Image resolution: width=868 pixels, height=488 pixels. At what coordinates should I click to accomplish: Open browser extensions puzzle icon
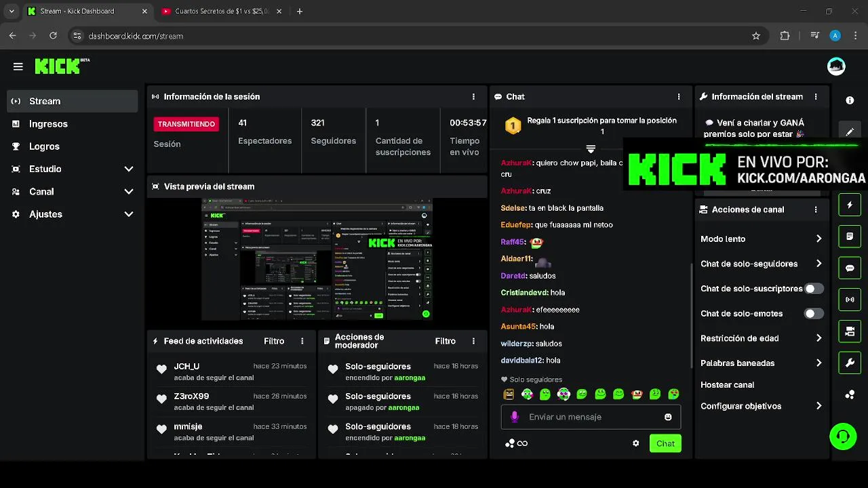pyautogui.click(x=785, y=36)
